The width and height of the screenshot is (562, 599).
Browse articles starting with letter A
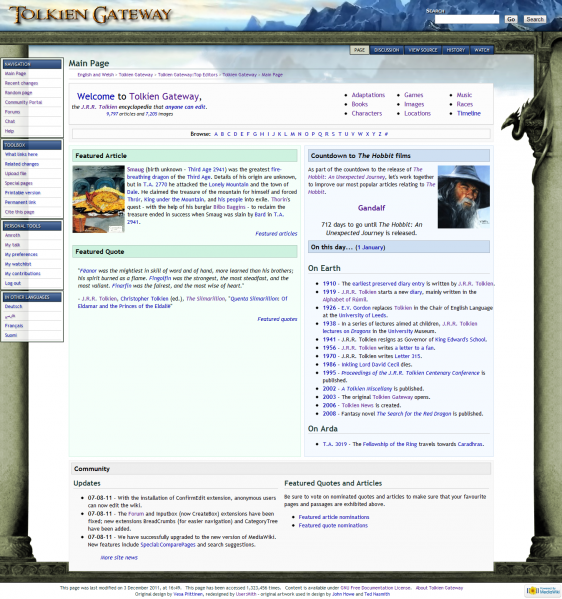(216, 134)
